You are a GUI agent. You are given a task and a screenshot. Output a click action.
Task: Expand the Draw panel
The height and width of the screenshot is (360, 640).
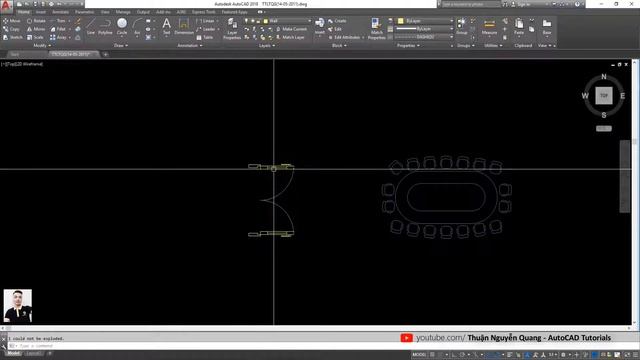click(x=121, y=46)
